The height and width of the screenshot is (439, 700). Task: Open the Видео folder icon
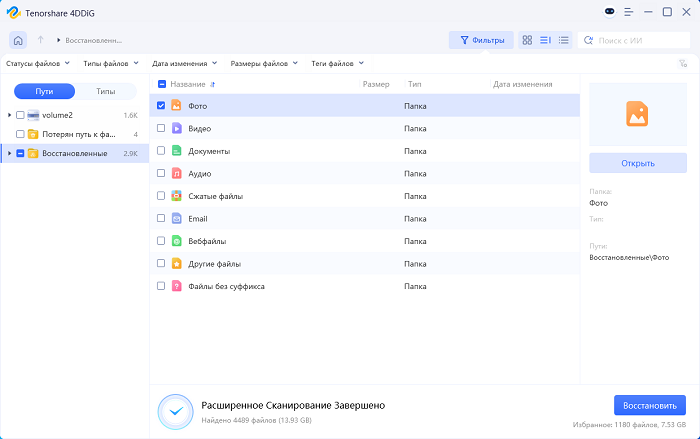point(176,128)
